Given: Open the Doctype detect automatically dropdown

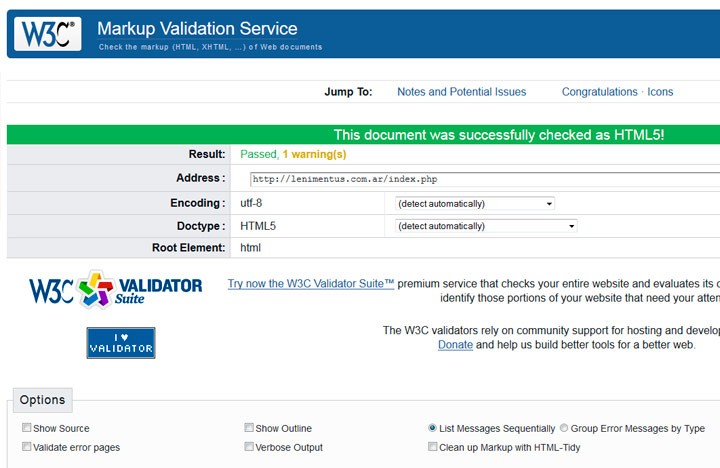Looking at the screenshot, I should tap(486, 226).
